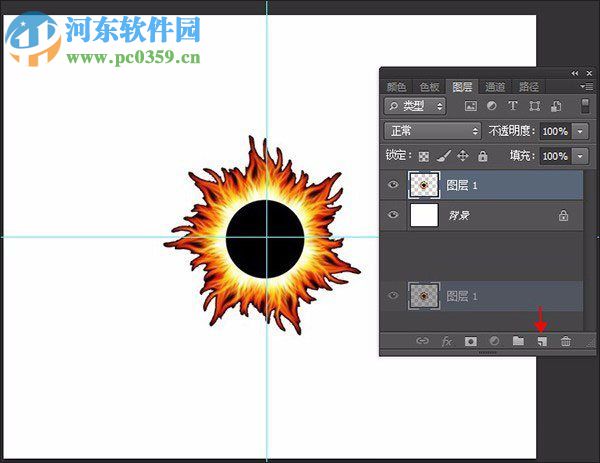Screen dimensions: 600x463
Task: Add a layer mask icon
Action: tap(470, 341)
